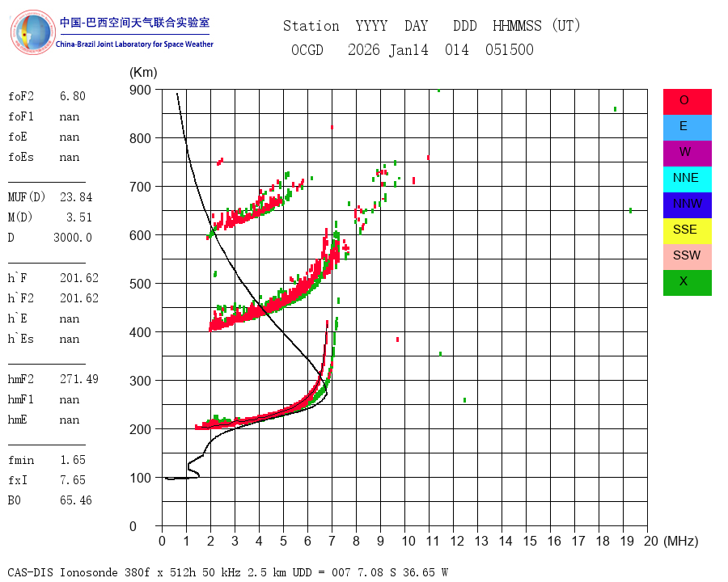Click the red O polarization legend swatch

click(x=687, y=102)
